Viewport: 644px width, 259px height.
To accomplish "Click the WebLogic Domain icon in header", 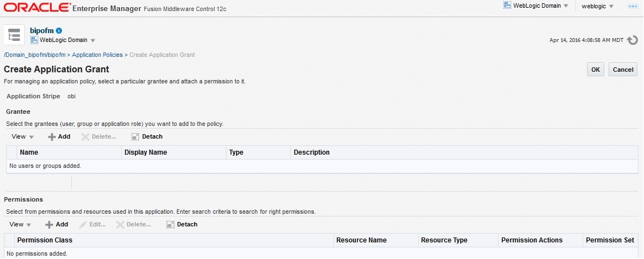I will coord(507,6).
